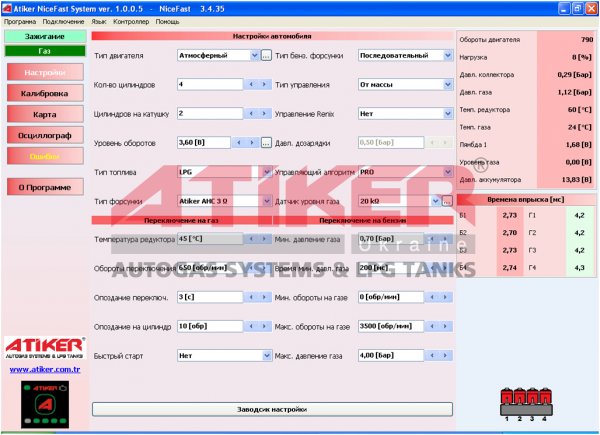Click the Заводские настройки button
This screenshot has width=600, height=435.
272,409
